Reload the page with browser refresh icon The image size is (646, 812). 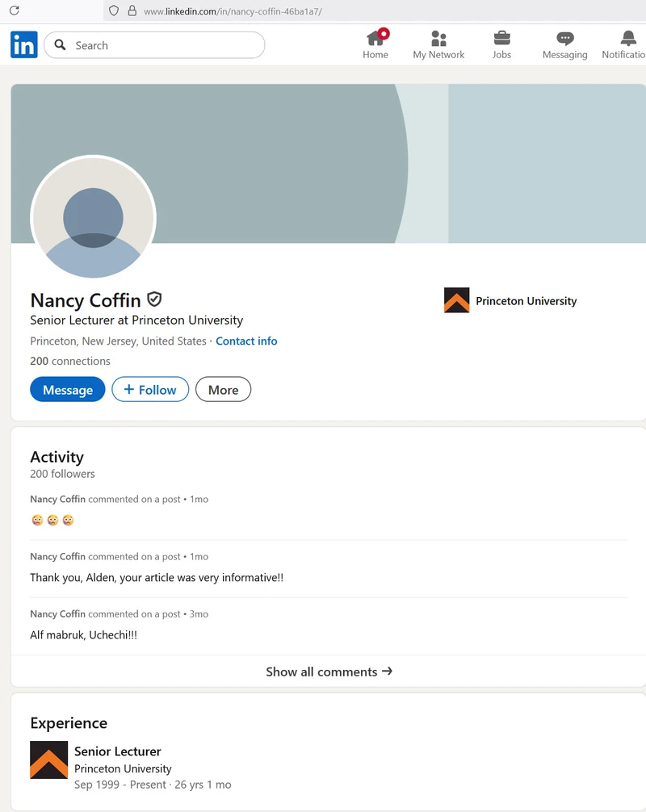(15, 10)
